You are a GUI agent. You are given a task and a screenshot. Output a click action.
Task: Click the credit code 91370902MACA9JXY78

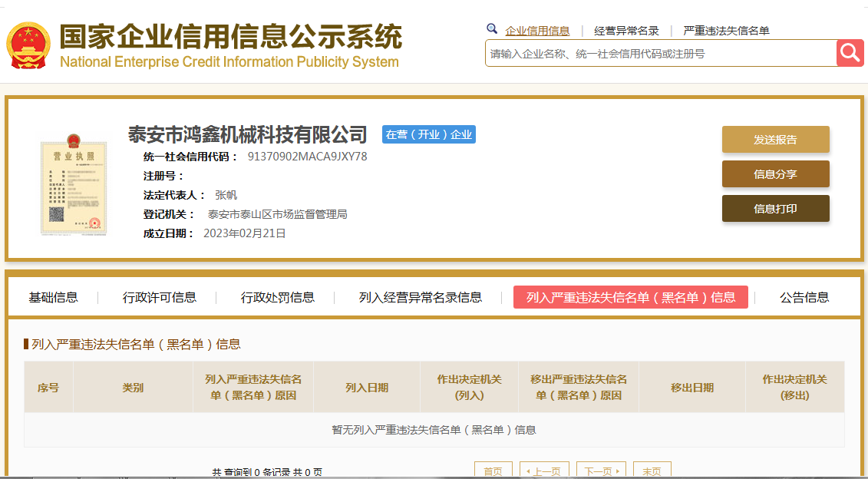coord(307,157)
